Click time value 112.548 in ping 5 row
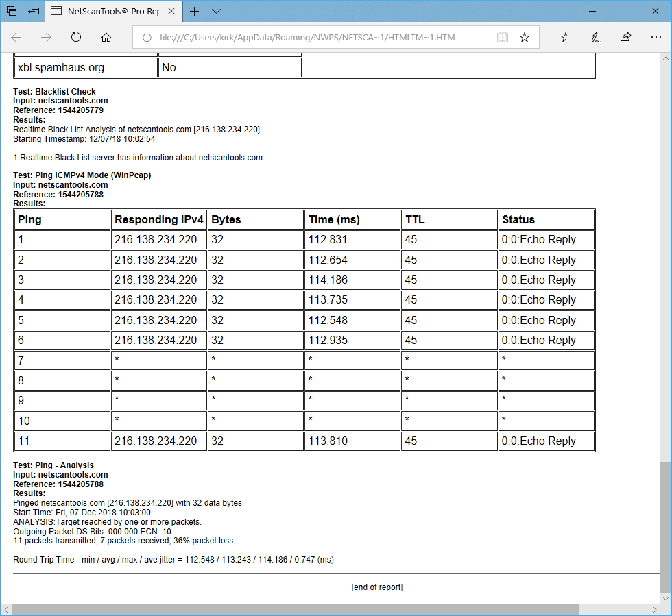Screen dimensions: 672x616 coord(328,321)
